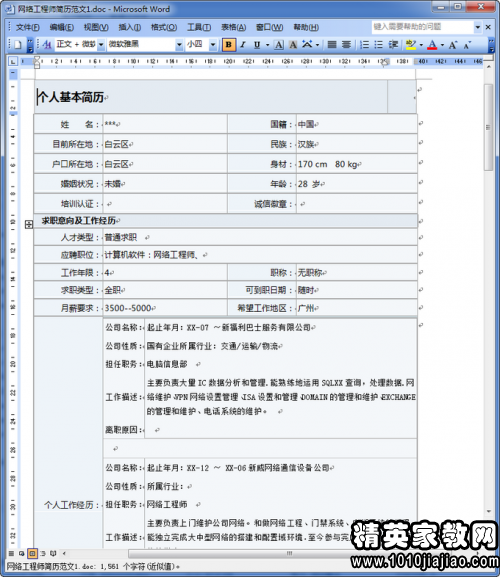Image resolution: width=500 pixels, height=577 pixels.
Task: Toggle Underline formatting button
Action: coord(257,45)
